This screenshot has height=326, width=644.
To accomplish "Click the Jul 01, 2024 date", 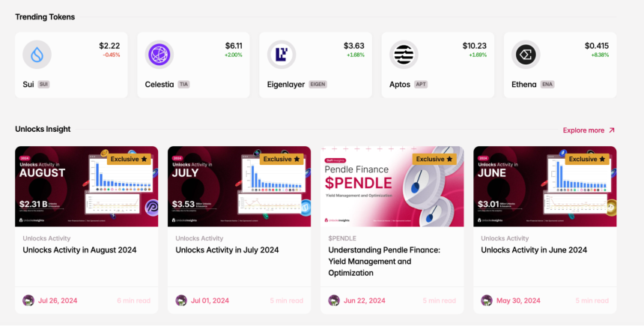I will 210,301.
